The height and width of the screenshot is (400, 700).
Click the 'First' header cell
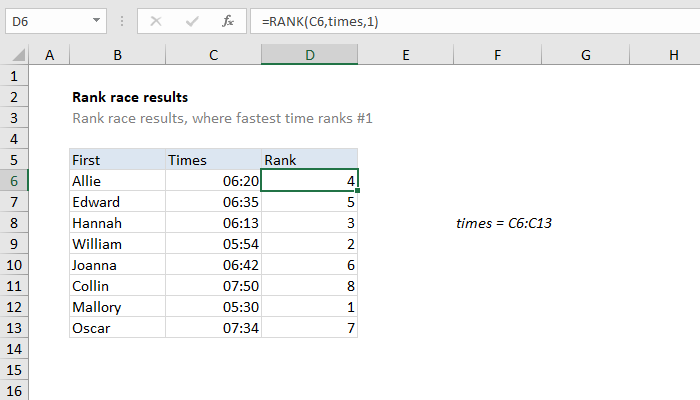click(x=117, y=160)
